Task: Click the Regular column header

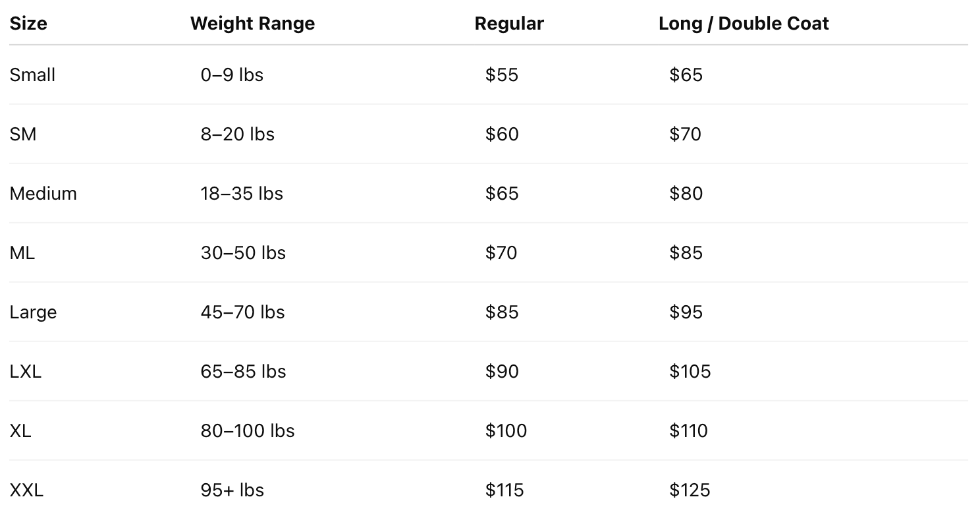Action: 509,24
